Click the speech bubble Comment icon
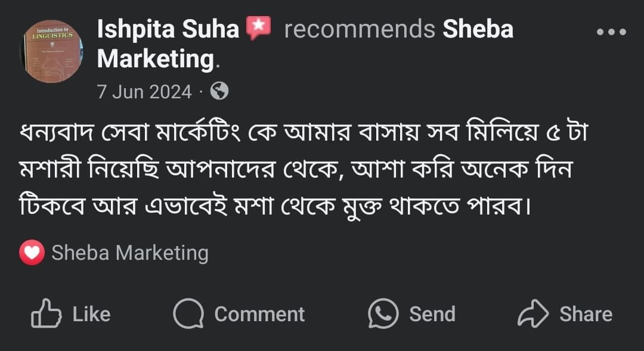The image size is (644, 351). coord(188,314)
